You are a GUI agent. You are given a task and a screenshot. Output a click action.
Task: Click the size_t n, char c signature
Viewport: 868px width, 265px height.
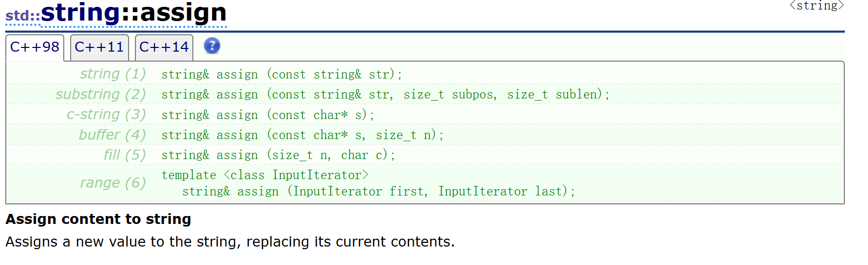point(278,155)
